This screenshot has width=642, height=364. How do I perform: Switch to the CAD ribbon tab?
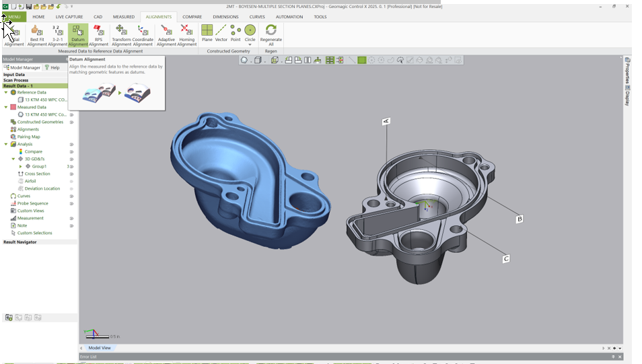(x=98, y=17)
